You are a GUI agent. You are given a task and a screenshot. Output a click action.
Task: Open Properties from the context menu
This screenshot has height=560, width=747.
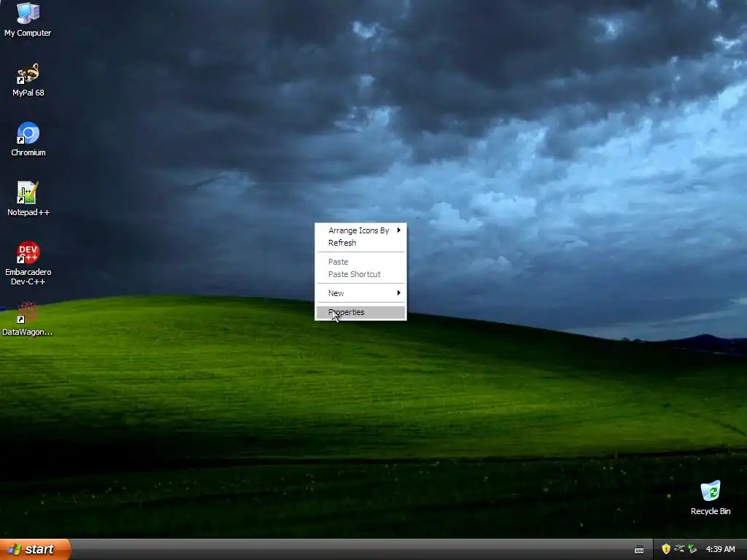[x=360, y=312]
